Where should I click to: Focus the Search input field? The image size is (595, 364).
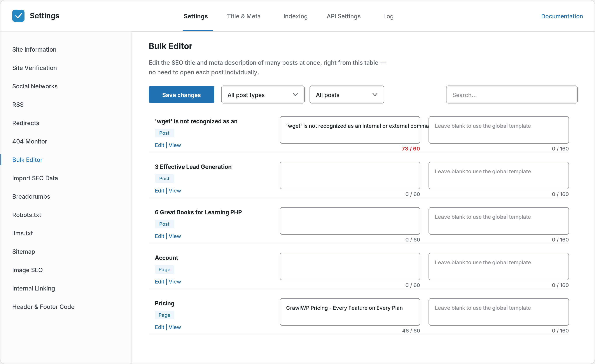point(512,95)
